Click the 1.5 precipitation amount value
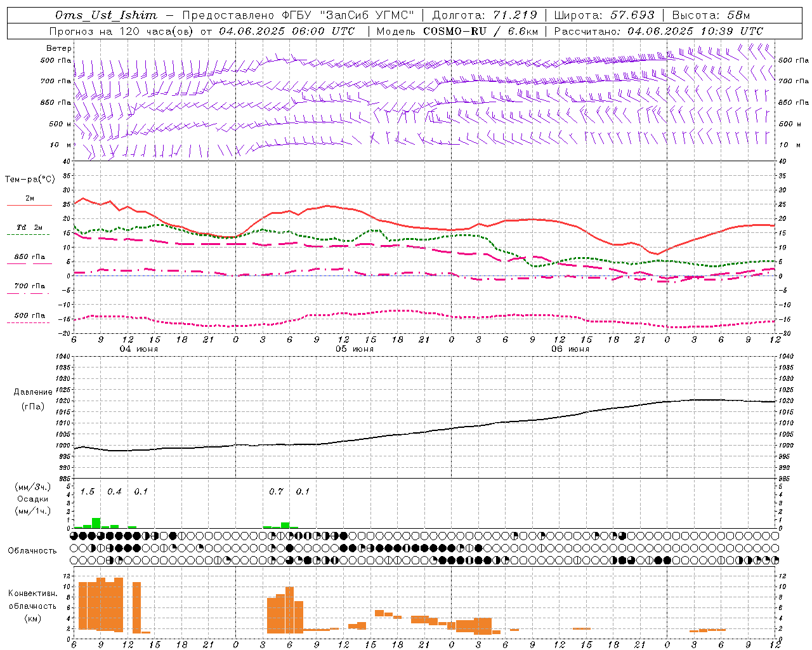This screenshot has width=812, height=650. [x=88, y=491]
